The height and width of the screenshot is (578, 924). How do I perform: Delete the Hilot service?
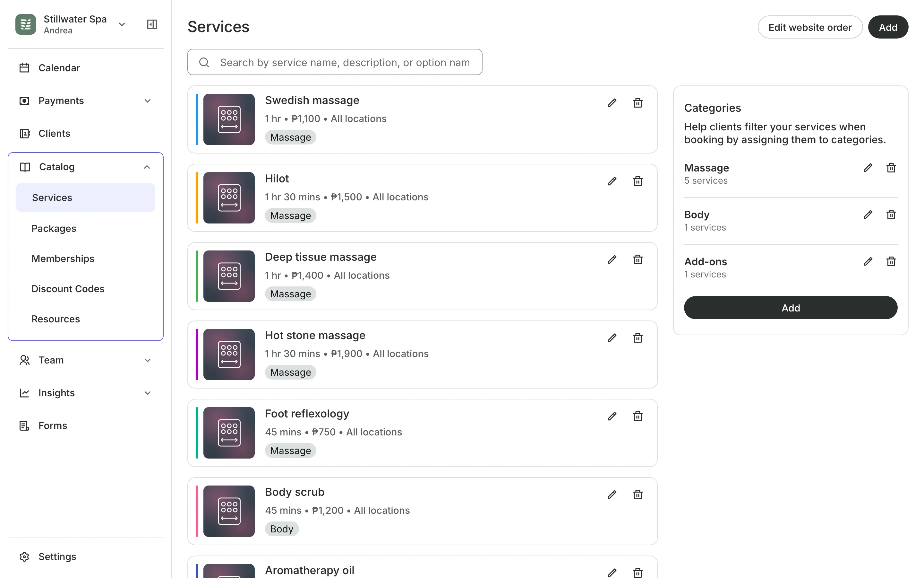(637, 181)
